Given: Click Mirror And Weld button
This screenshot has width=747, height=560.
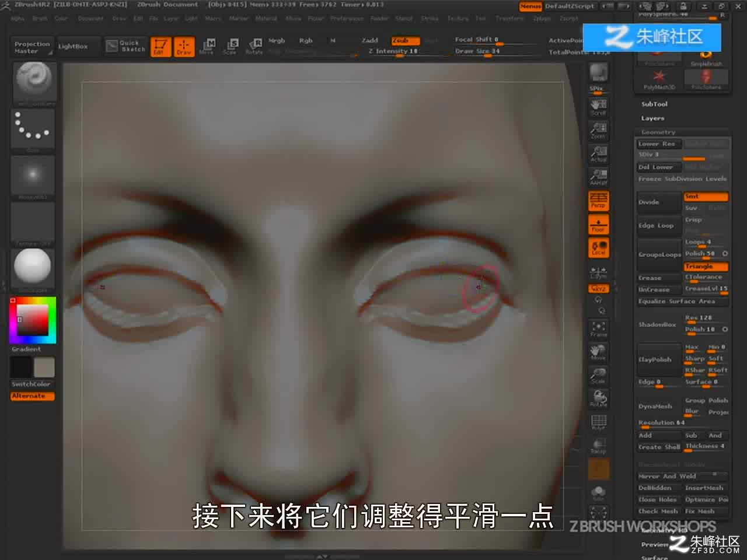Looking at the screenshot, I should pos(682,476).
